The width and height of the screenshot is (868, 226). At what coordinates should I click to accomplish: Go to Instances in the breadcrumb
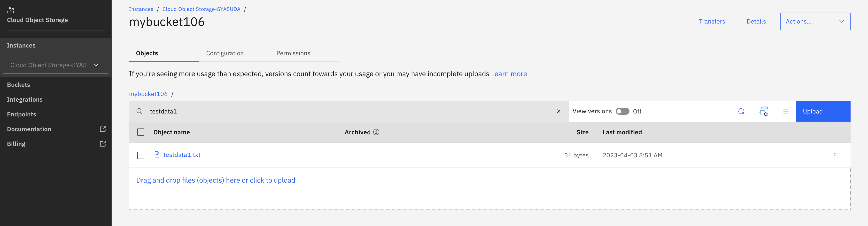tap(141, 9)
